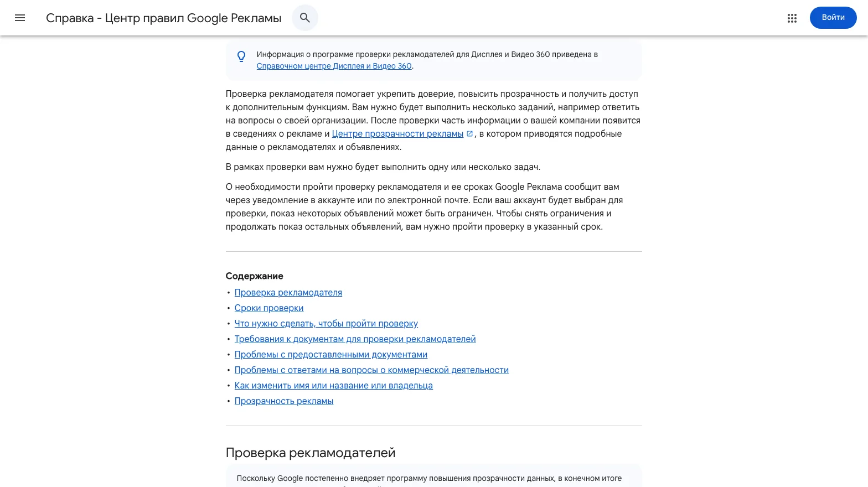
Task: Click the page title Справка - Центр правил
Action: tap(164, 18)
